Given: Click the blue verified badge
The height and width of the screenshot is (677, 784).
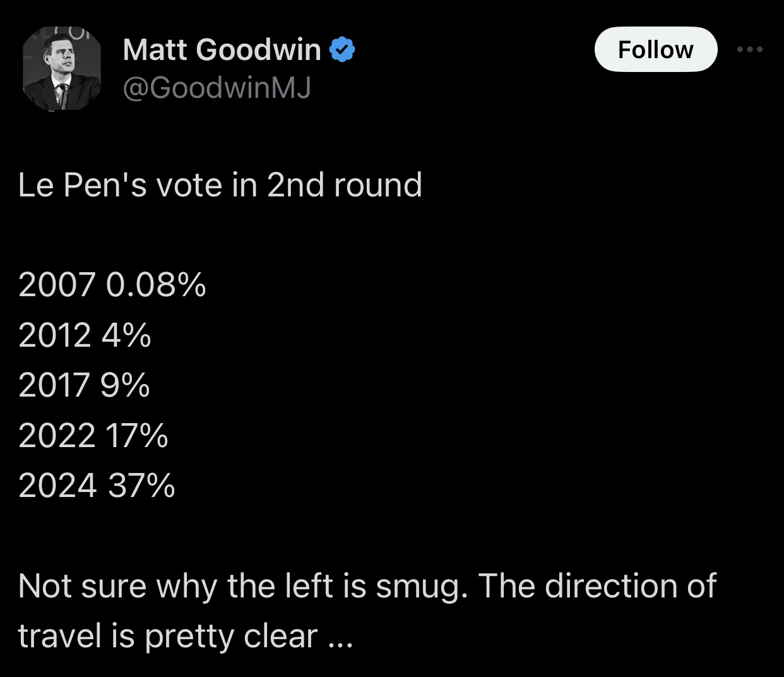Looking at the screenshot, I should (342, 49).
